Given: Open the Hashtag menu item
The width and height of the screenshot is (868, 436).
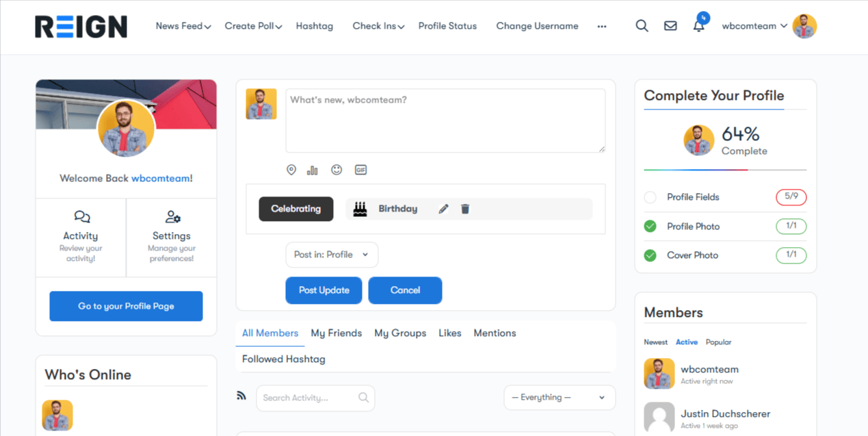Looking at the screenshot, I should point(314,26).
